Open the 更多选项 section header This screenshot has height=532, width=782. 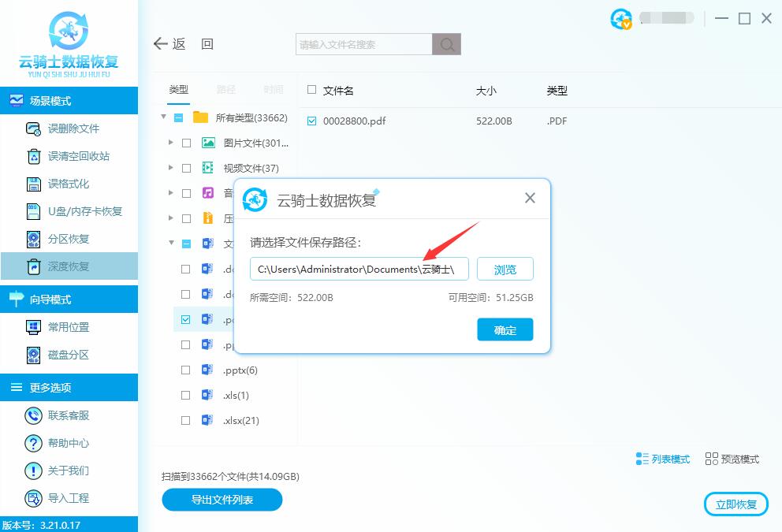click(69, 388)
